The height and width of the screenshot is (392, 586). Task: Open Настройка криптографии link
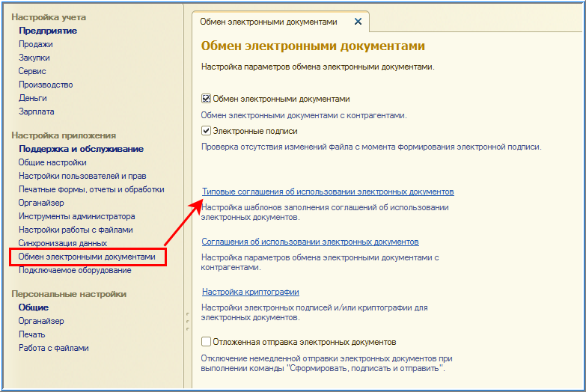point(251,292)
